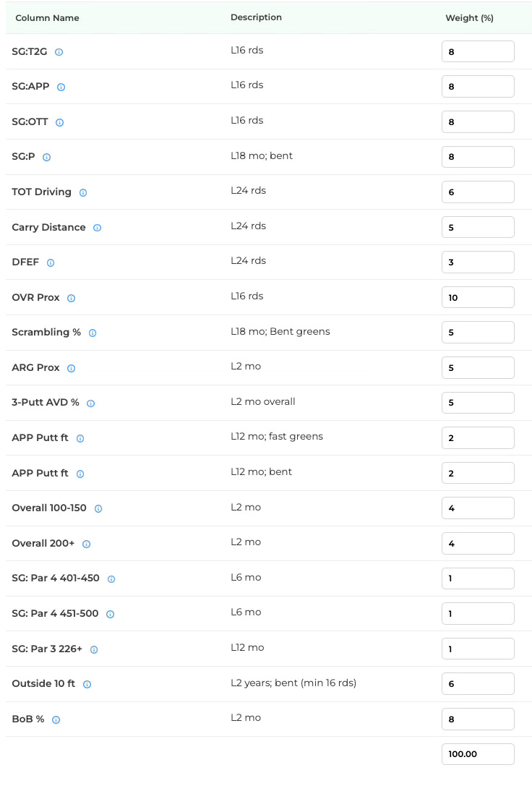Image resolution: width=532 pixels, height=786 pixels.
Task: Focus the SG:OTT weight input field
Action: pyautogui.click(x=478, y=121)
